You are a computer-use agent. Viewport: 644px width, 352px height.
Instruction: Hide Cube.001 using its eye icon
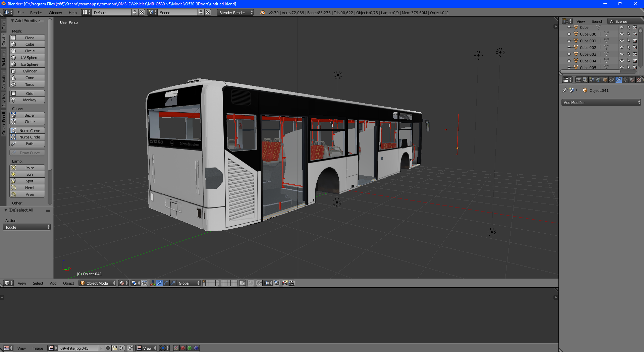pos(622,41)
